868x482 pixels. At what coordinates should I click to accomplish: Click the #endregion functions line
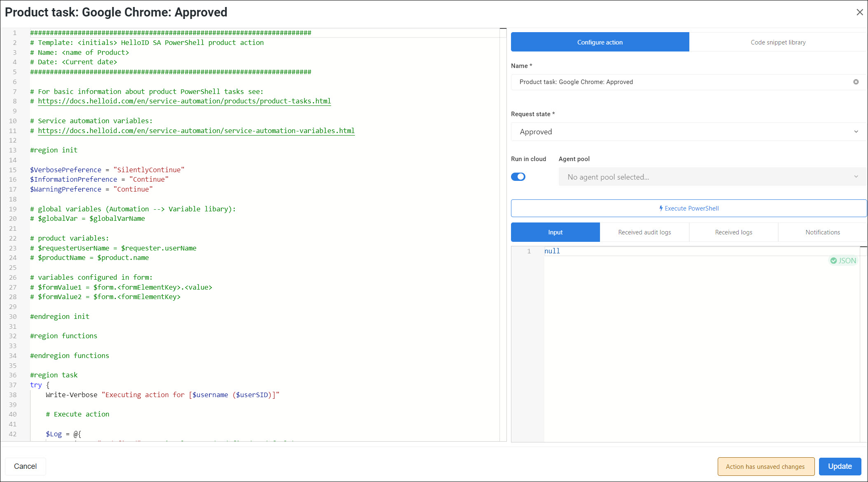[69, 356]
